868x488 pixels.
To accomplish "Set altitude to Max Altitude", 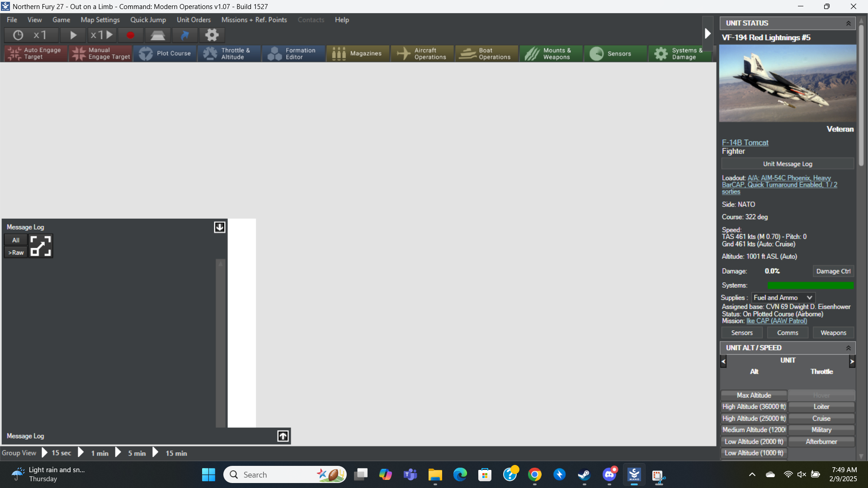I will pyautogui.click(x=754, y=395).
